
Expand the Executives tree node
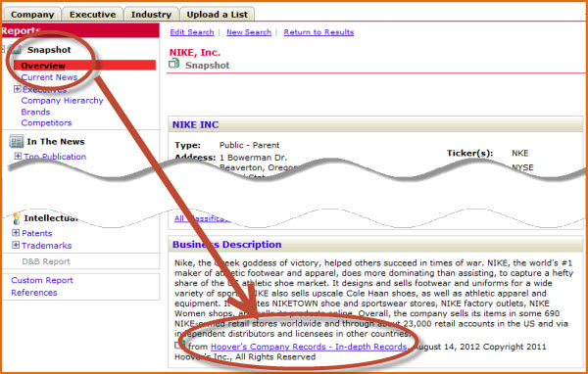coord(17,89)
